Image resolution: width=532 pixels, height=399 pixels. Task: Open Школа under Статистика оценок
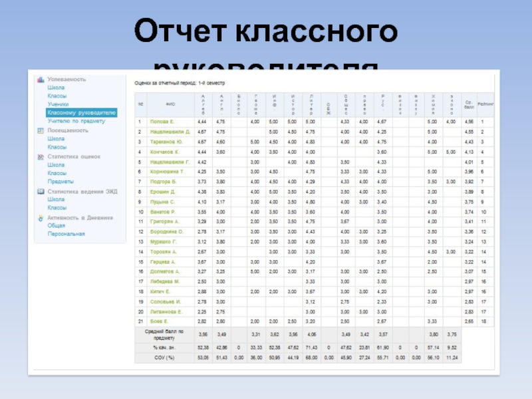point(56,165)
